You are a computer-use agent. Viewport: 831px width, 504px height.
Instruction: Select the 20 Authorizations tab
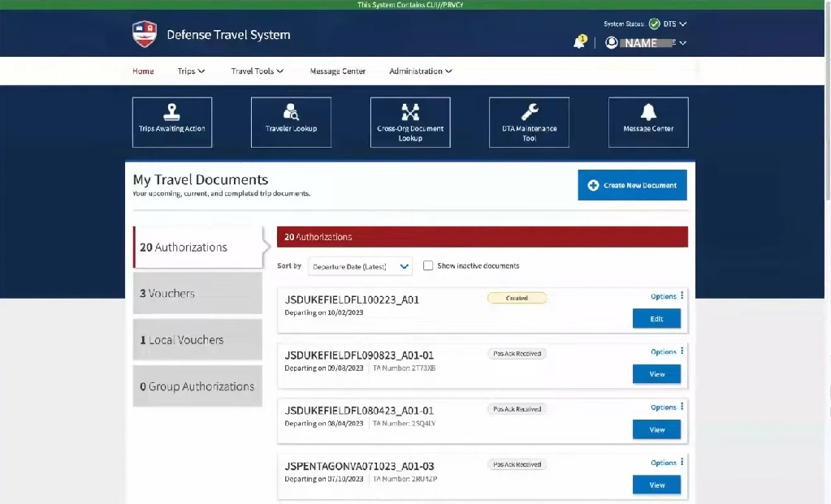tap(198, 248)
